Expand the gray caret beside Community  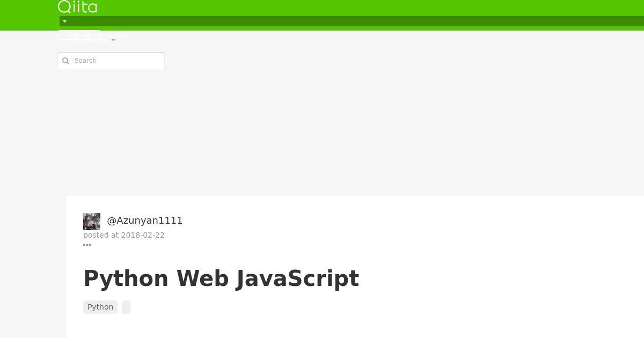coord(113,40)
